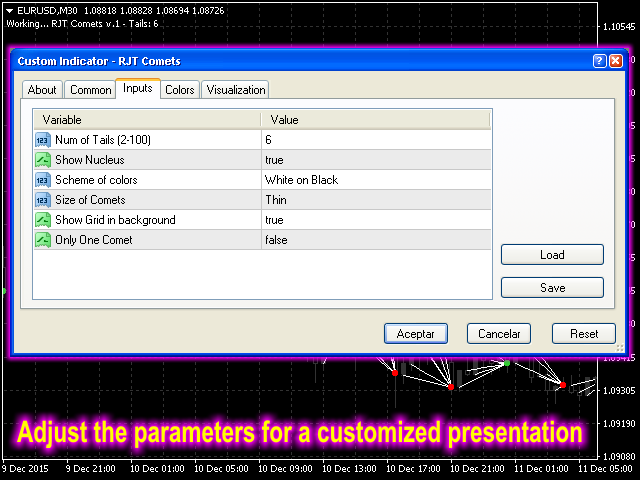Click the 9 Dec 21:00 time axis label

point(91,469)
